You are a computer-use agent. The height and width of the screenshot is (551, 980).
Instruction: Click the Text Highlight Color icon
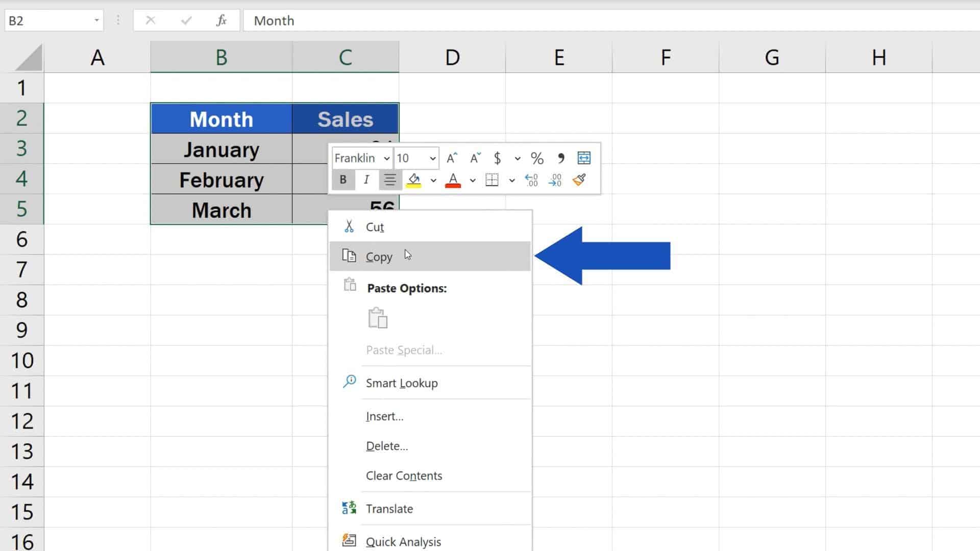[x=413, y=180]
